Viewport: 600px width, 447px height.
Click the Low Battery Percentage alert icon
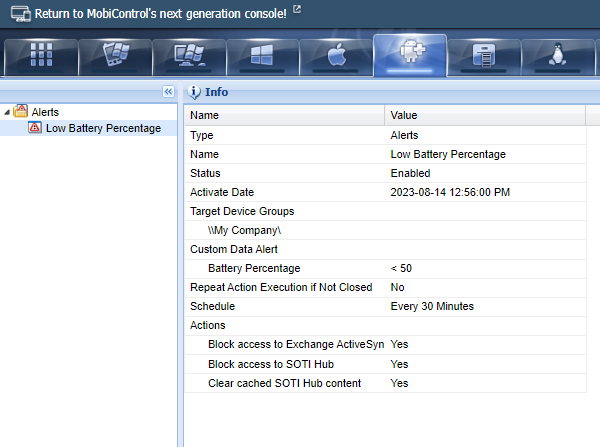point(35,127)
